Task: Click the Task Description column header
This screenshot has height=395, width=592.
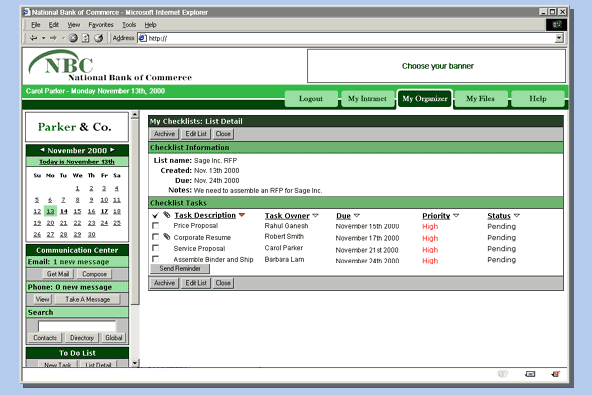Action: pyautogui.click(x=205, y=215)
